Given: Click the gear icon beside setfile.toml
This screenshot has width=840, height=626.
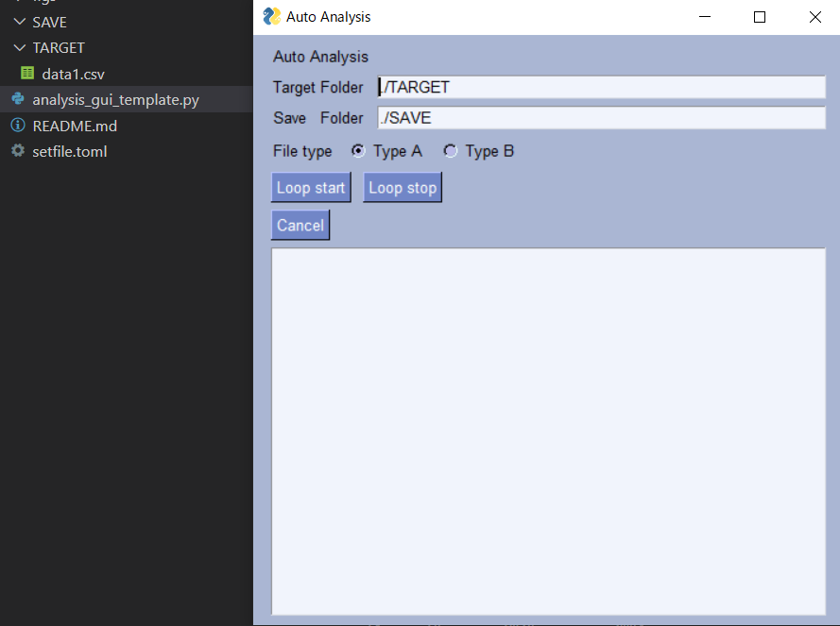Looking at the screenshot, I should point(17,151).
